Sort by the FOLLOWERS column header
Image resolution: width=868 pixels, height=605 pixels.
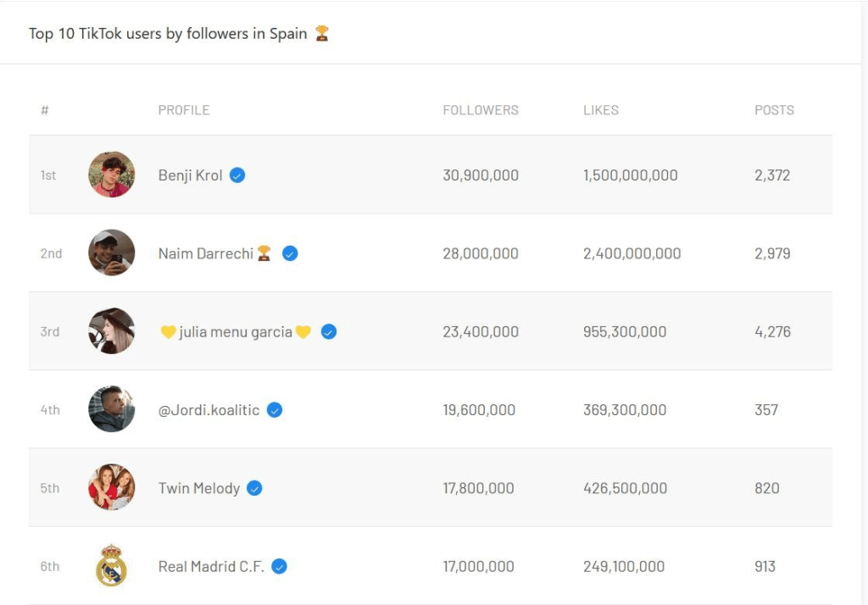click(481, 110)
